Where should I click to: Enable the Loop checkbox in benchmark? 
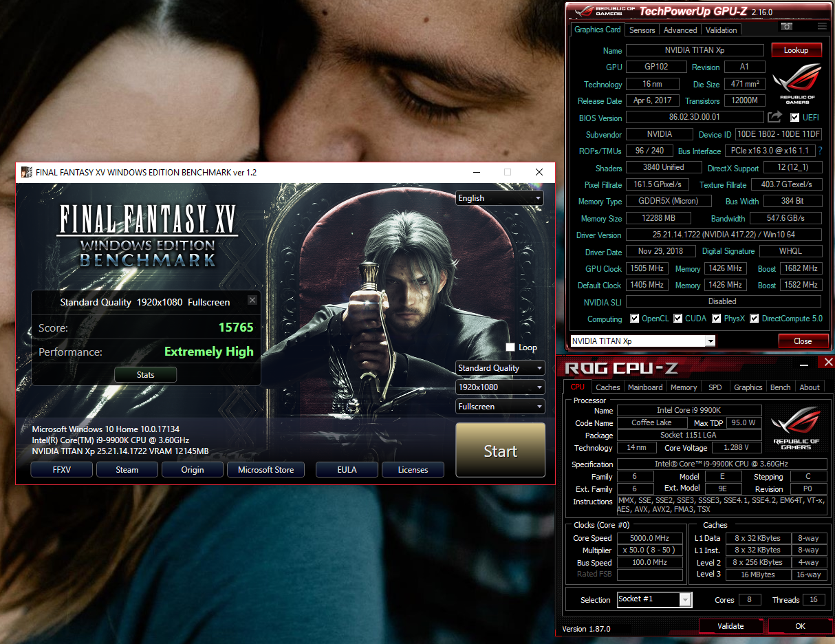(510, 347)
